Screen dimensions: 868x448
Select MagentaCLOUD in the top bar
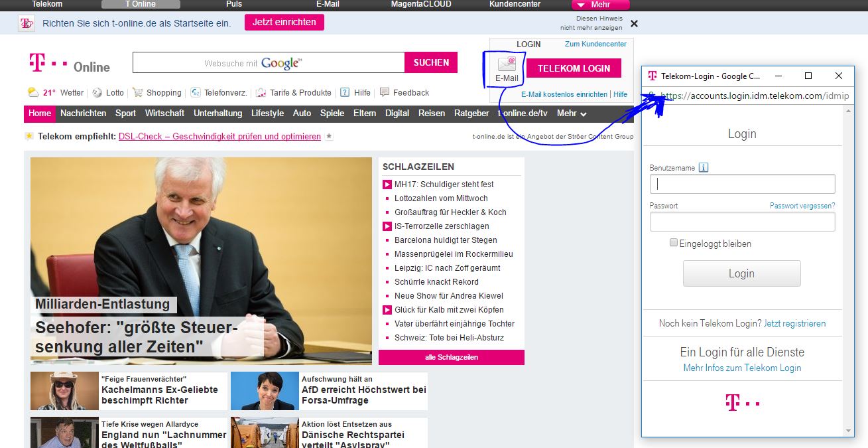[x=421, y=4]
